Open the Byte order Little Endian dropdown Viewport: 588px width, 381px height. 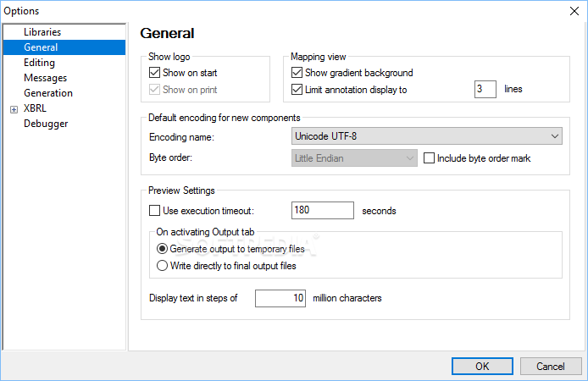[x=354, y=158]
